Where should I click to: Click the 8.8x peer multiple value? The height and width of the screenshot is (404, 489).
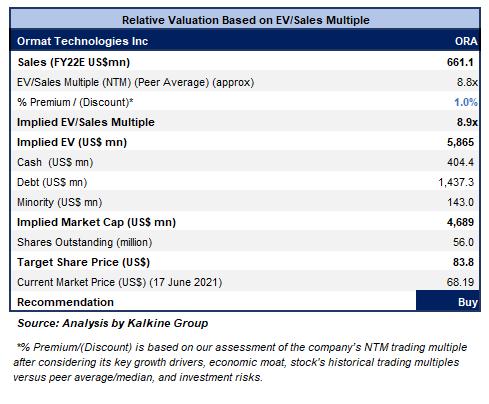coord(467,82)
